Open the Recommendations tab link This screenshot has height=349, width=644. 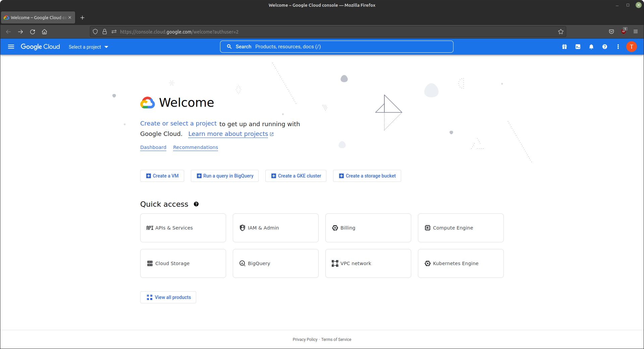pos(196,147)
